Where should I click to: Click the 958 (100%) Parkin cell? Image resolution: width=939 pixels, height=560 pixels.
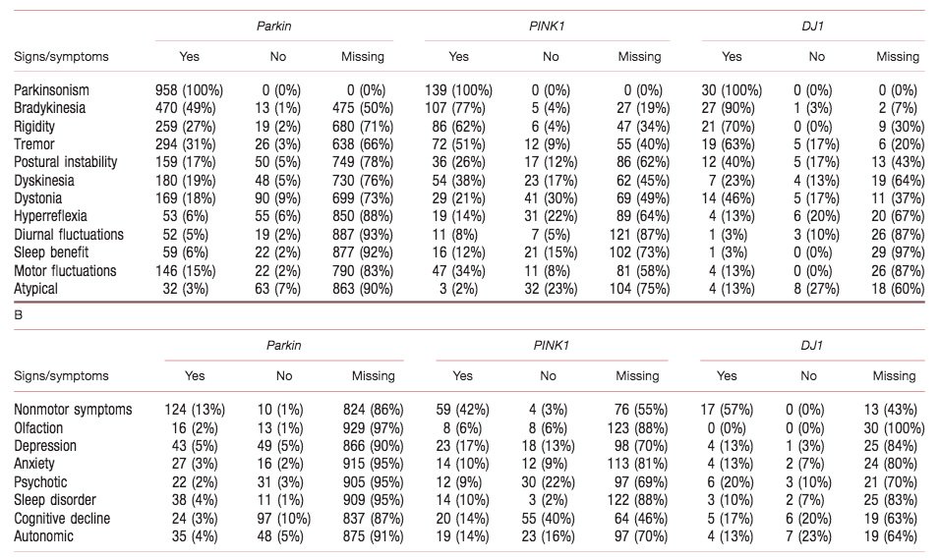(189, 90)
